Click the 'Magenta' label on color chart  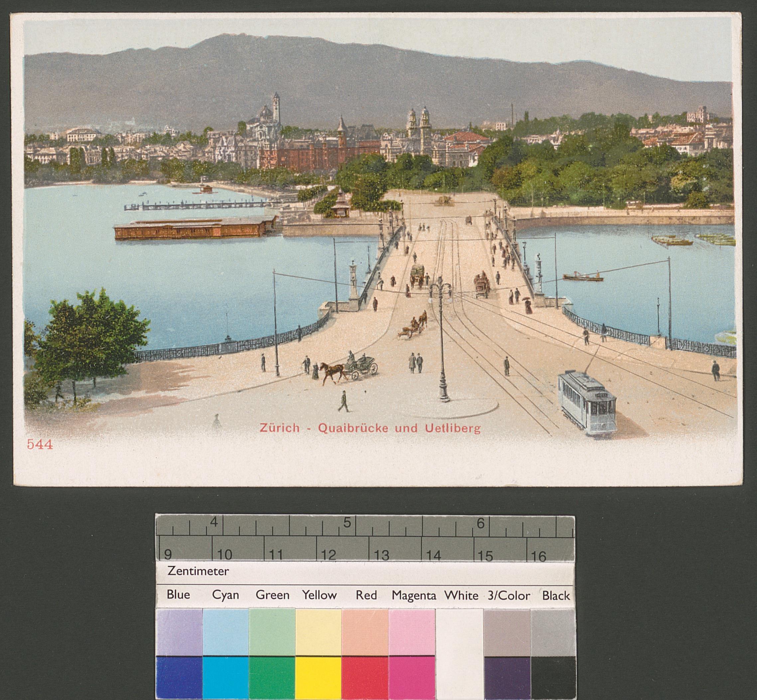click(414, 596)
